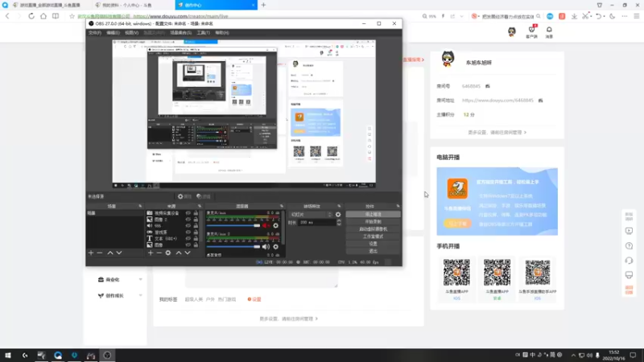Bookmark page with star icon
The height and width of the screenshot is (362, 644).
pyautogui.click(x=72, y=16)
